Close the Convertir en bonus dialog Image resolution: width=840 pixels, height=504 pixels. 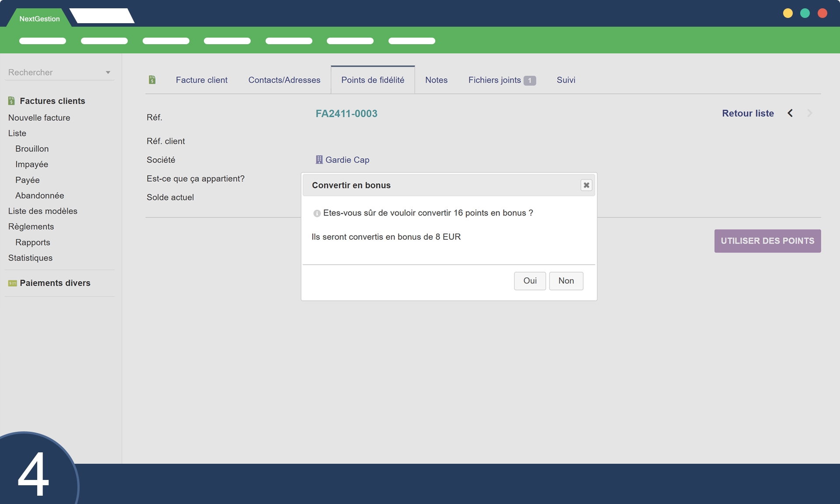(x=586, y=185)
